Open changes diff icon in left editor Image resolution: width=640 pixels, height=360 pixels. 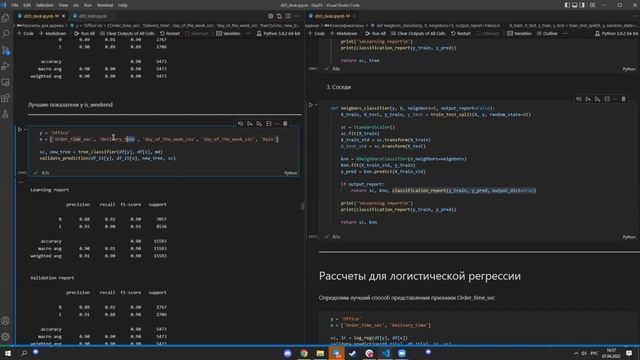[279, 16]
